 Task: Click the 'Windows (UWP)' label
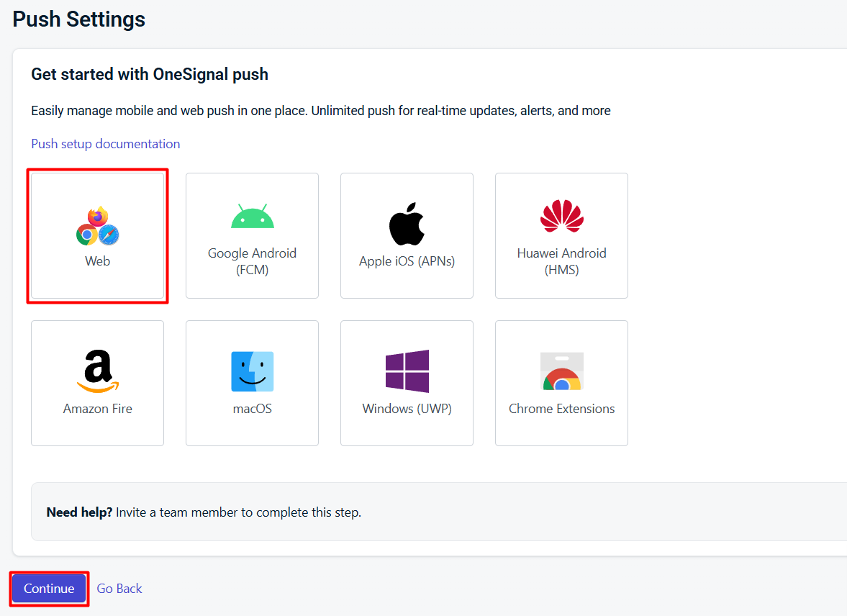[x=407, y=409]
